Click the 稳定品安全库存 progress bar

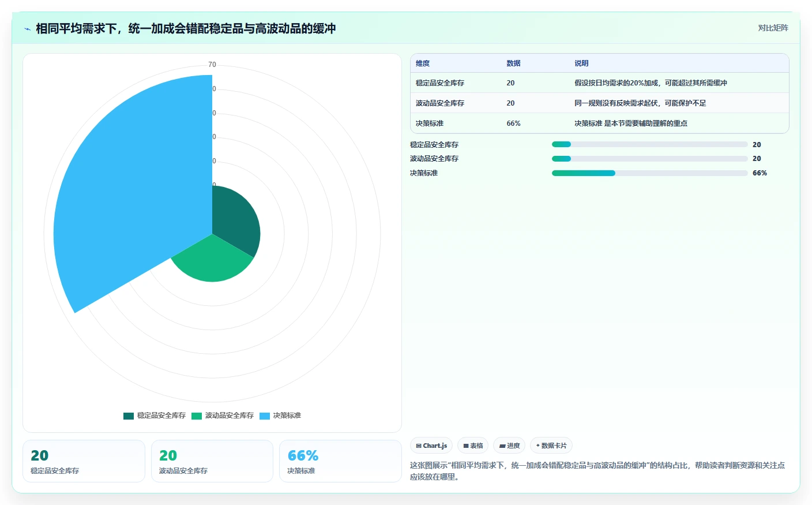[649, 144]
